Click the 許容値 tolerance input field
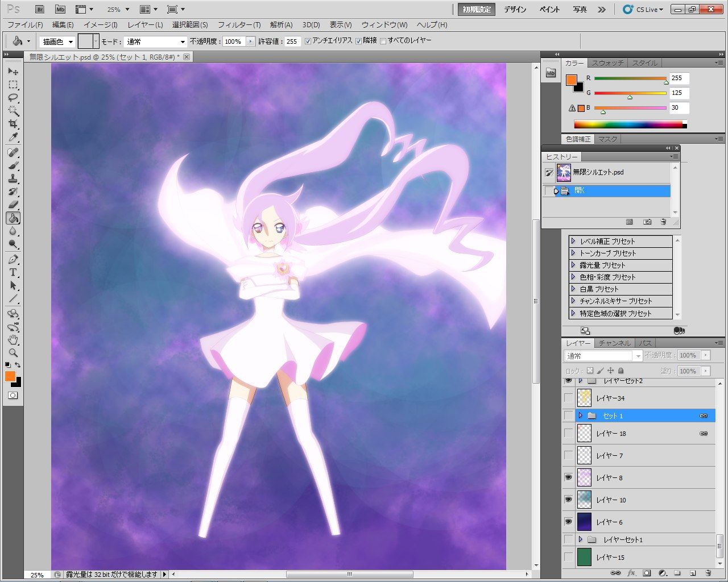 (x=293, y=41)
